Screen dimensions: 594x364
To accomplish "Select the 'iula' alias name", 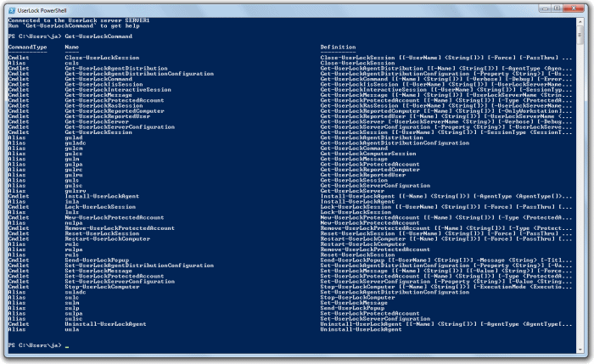I will click(x=71, y=201).
